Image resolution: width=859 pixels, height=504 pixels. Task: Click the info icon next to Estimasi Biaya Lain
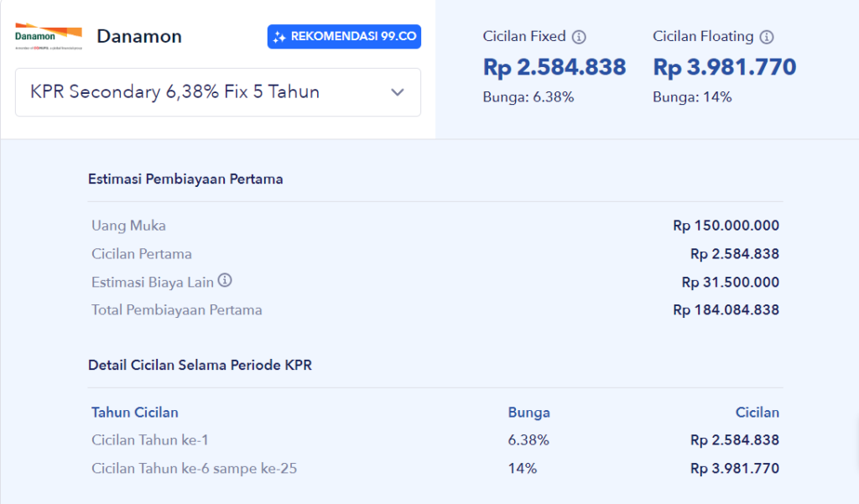click(224, 281)
